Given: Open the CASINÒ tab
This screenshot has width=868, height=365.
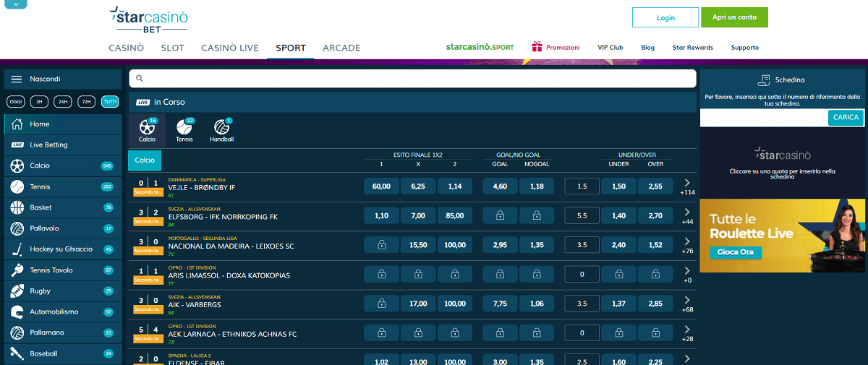Looking at the screenshot, I should [x=126, y=48].
